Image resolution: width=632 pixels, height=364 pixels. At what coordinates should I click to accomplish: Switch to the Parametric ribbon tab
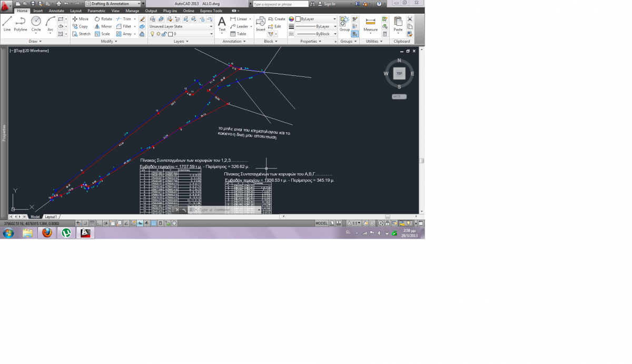[x=96, y=11]
